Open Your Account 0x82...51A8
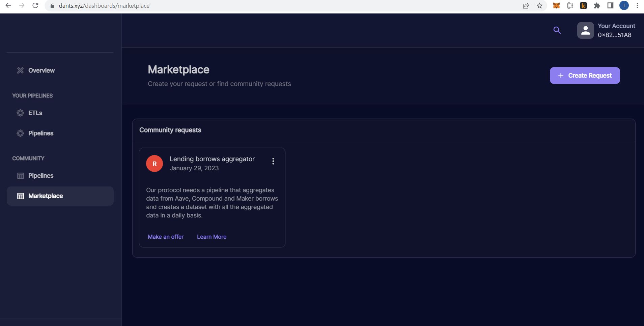 tap(616, 30)
